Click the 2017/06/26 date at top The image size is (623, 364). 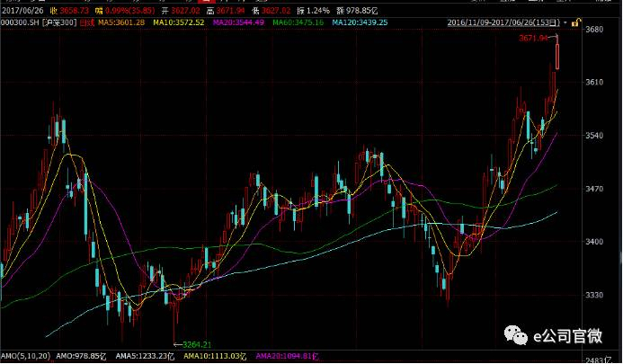(22, 11)
